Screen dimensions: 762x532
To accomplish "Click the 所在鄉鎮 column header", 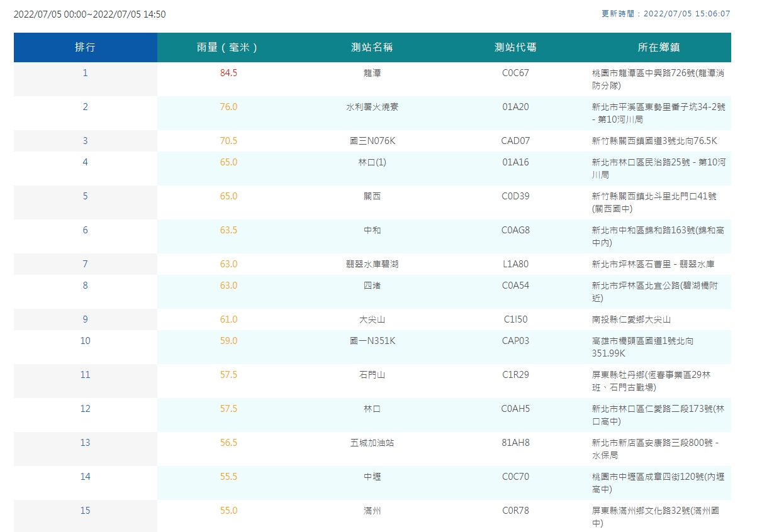I will pos(659,48).
